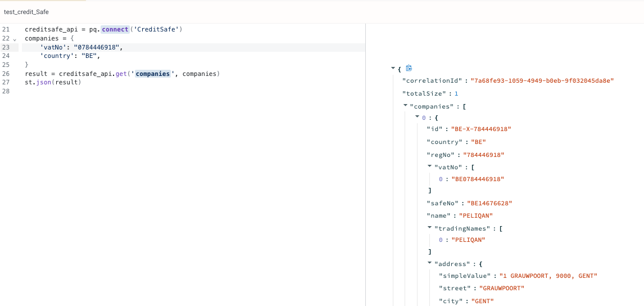Click the highlighted 'companies' string on line 26

click(x=153, y=74)
